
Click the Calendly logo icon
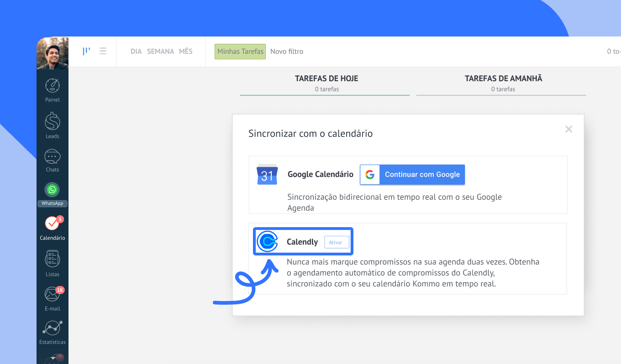[267, 242]
